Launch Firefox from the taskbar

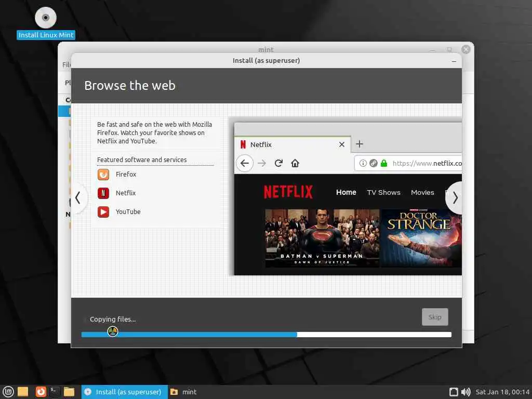click(x=41, y=392)
